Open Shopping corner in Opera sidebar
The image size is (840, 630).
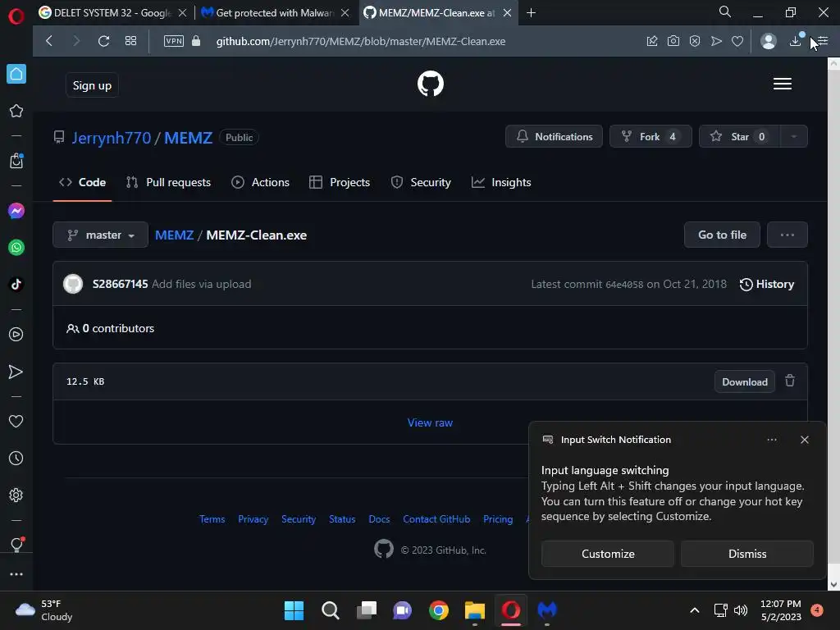[x=16, y=160]
